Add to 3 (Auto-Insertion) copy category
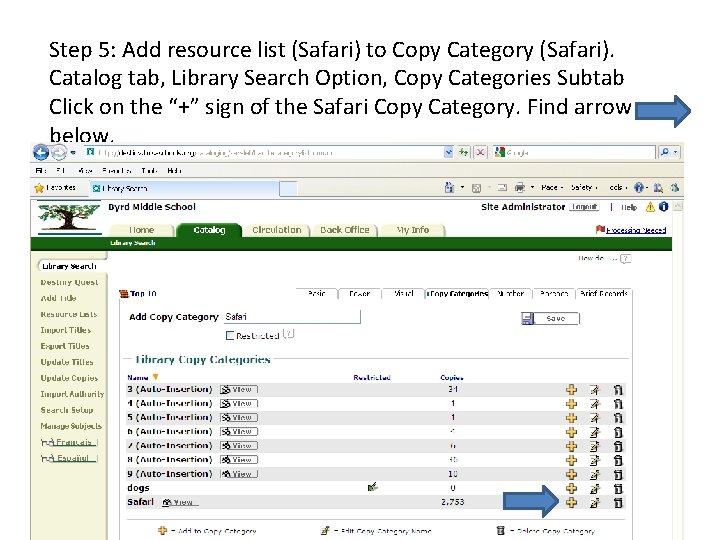Image resolution: width=720 pixels, height=540 pixels. 571,390
